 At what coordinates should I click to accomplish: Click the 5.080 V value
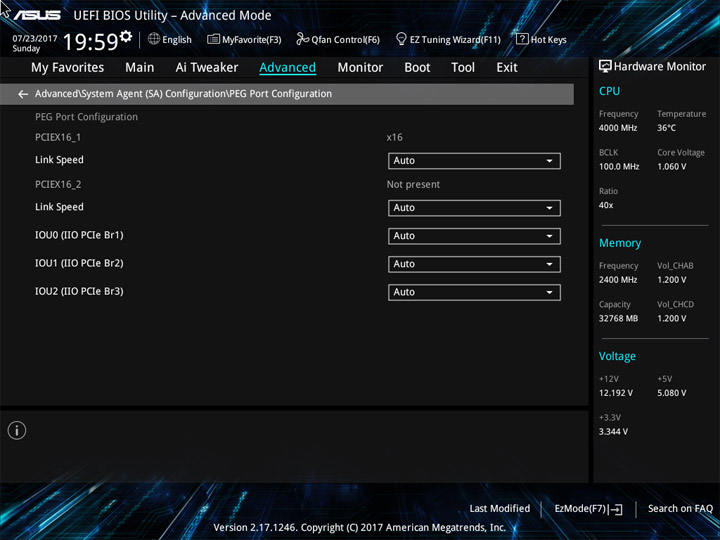pyautogui.click(x=672, y=393)
